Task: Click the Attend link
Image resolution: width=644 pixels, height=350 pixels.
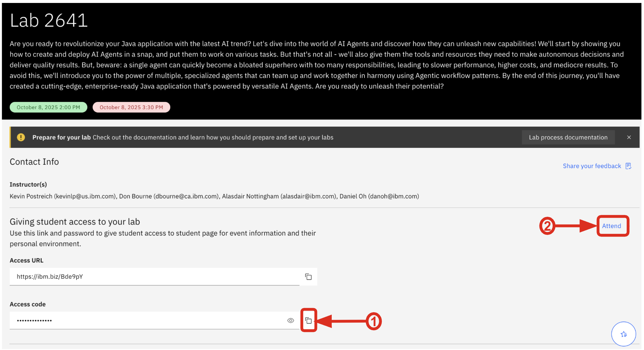Action: pos(611,226)
